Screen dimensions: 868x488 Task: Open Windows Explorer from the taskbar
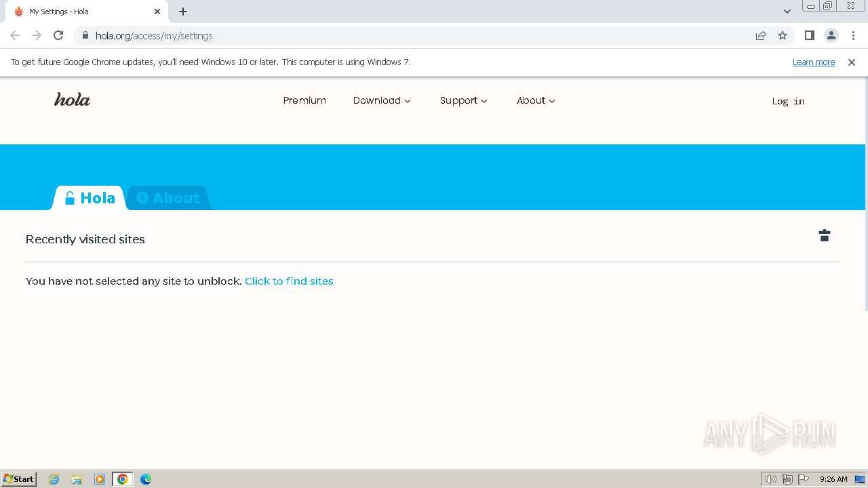(77, 479)
